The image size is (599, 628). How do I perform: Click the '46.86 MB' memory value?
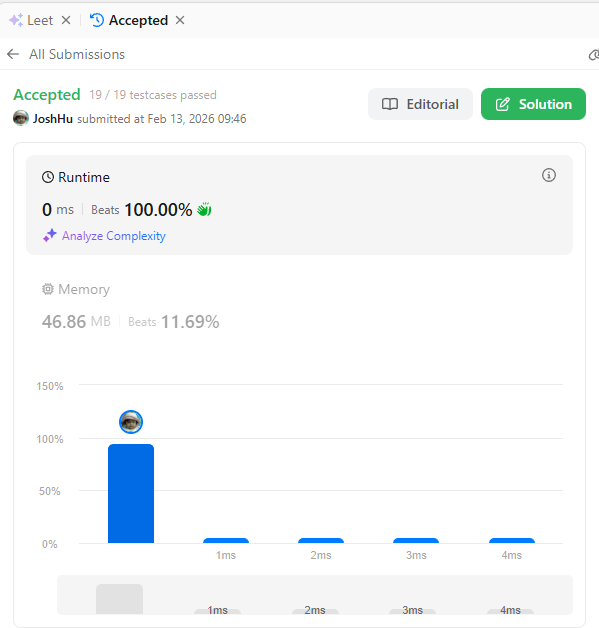pos(76,322)
